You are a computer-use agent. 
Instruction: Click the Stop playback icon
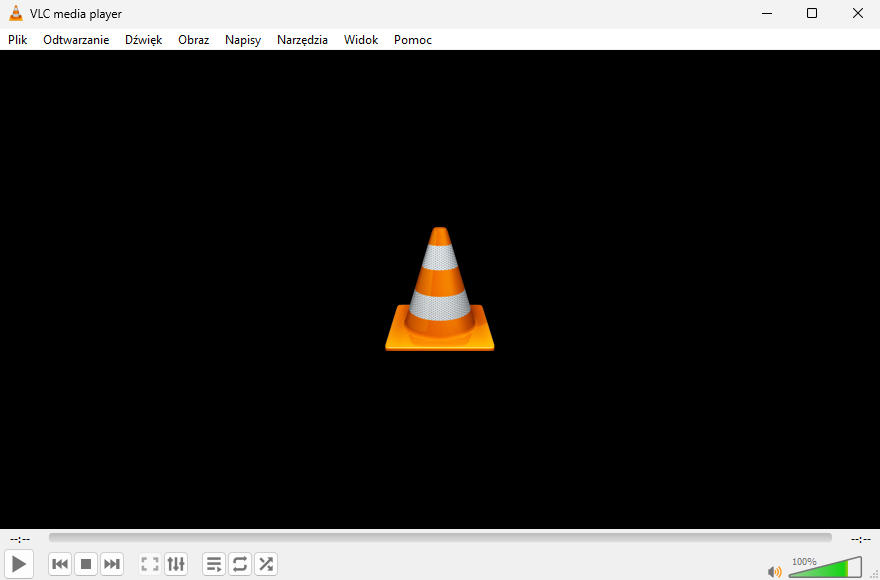(x=85, y=563)
